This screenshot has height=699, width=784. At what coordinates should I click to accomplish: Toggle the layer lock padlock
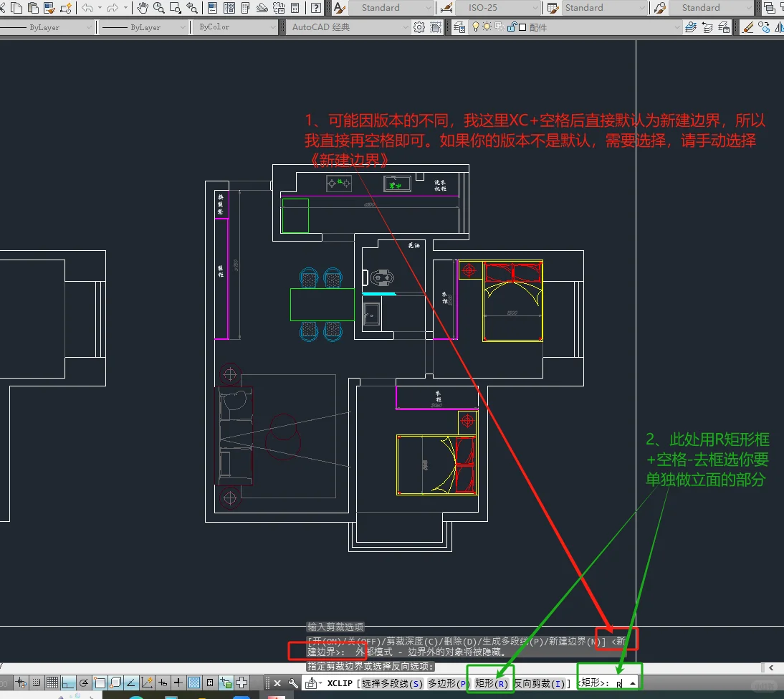coord(511,27)
